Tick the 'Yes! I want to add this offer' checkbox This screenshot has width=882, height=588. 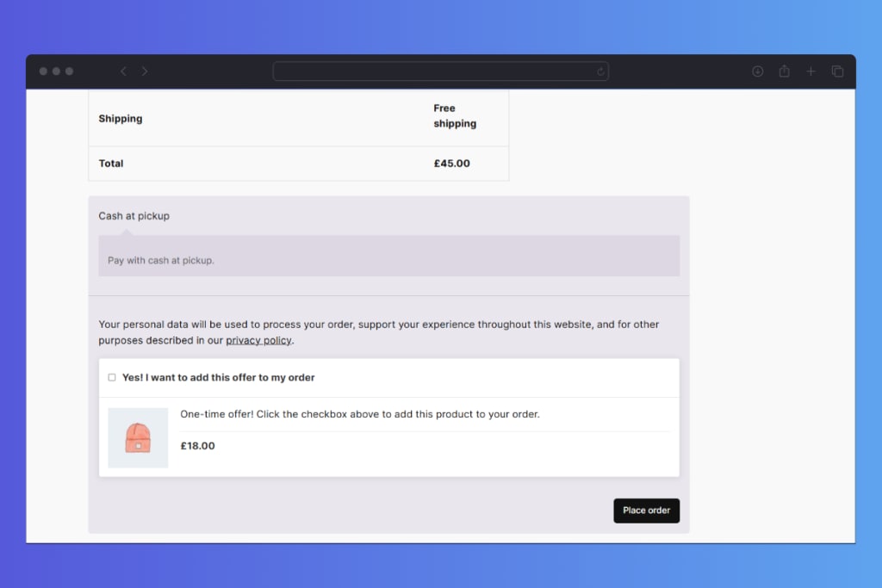pos(112,377)
